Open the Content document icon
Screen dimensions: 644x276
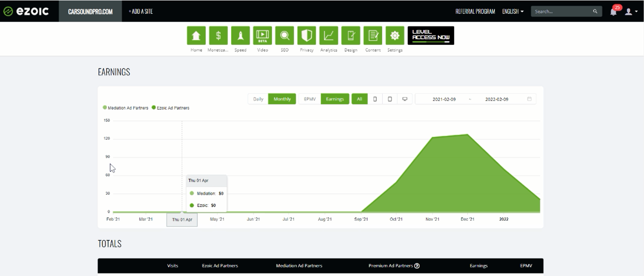coord(373,36)
